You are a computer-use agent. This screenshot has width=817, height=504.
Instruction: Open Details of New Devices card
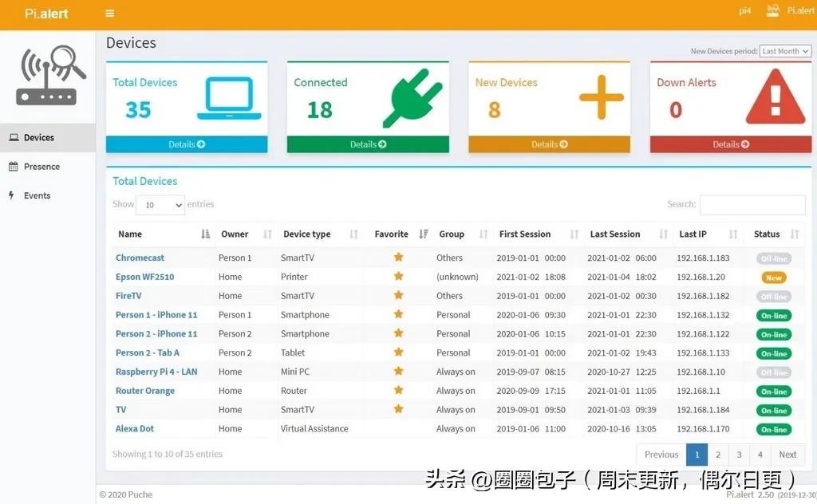[x=549, y=144]
